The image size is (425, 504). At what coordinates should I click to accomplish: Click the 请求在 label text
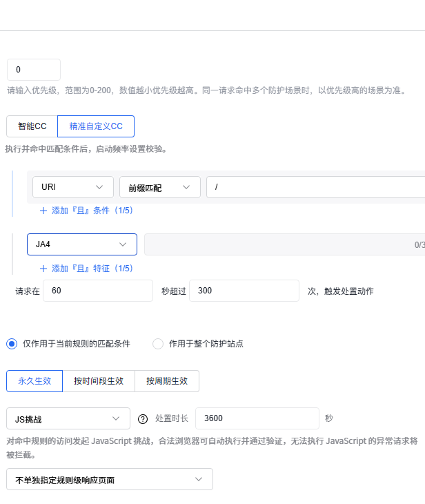(28, 291)
